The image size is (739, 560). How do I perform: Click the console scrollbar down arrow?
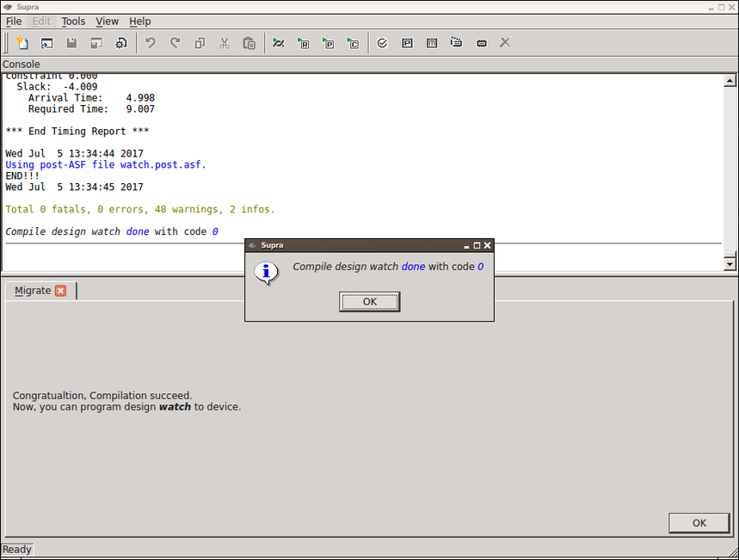pyautogui.click(x=730, y=263)
